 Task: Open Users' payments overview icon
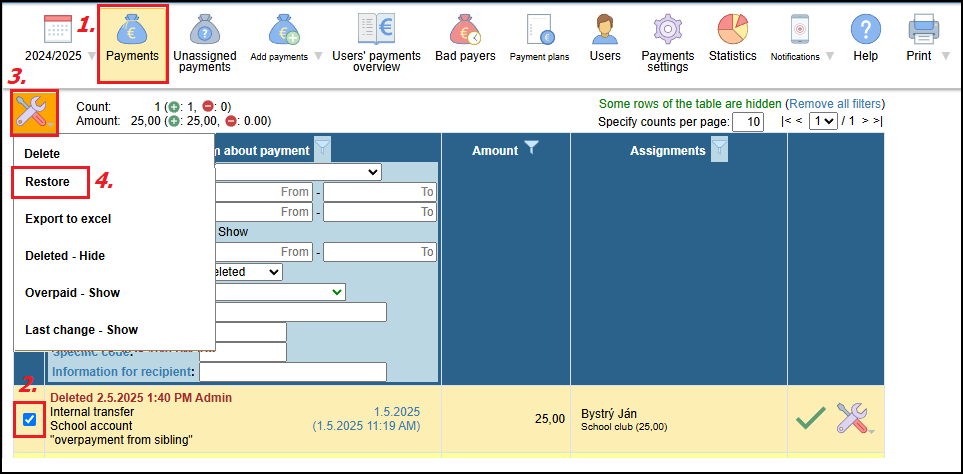[x=376, y=30]
